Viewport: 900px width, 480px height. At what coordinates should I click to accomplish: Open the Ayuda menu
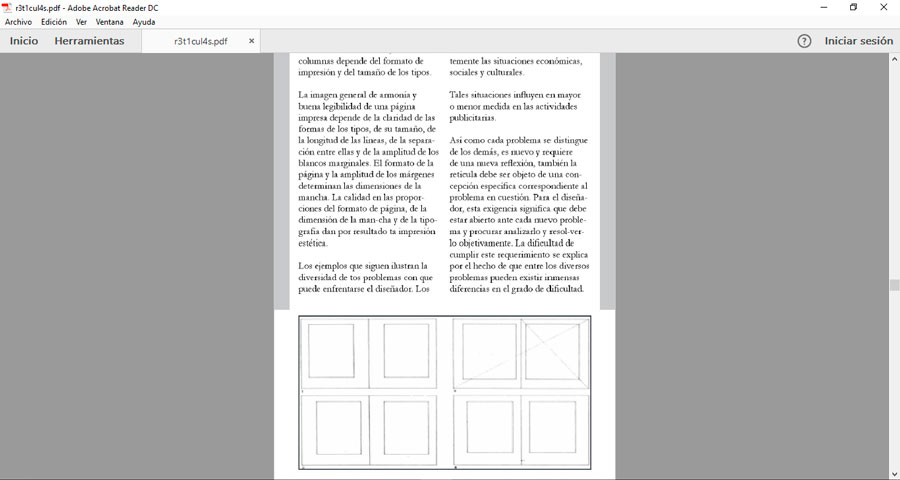tap(144, 22)
